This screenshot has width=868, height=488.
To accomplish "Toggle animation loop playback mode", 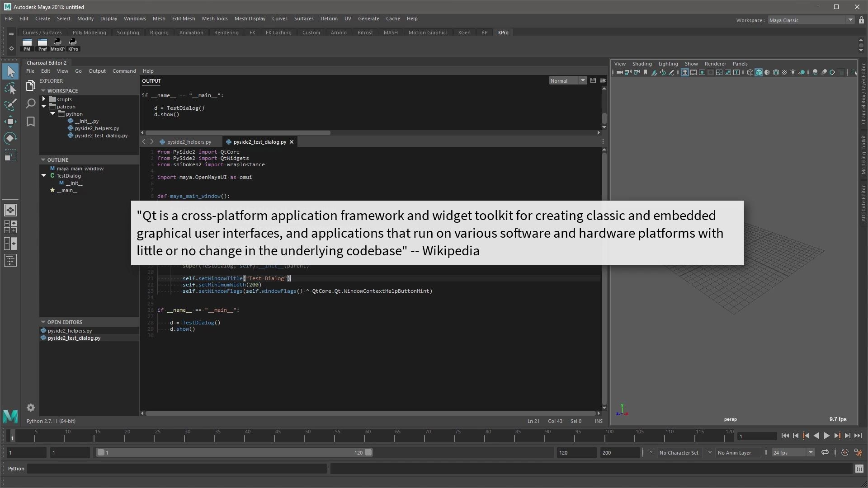I will tap(825, 452).
